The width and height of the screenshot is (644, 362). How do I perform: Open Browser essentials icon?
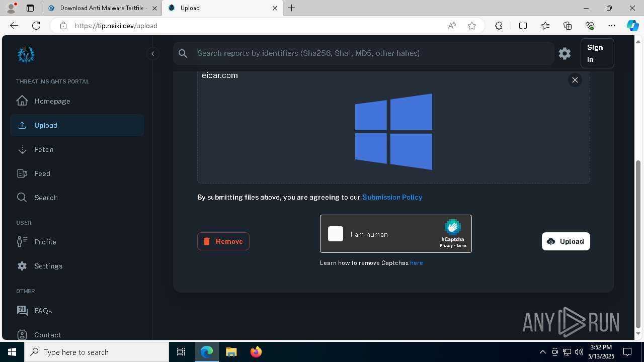click(590, 26)
